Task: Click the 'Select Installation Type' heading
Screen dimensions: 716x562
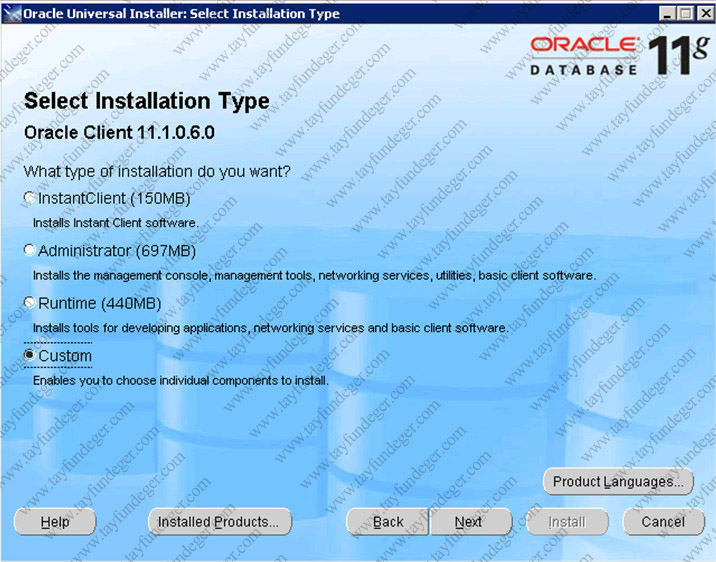Action: click(147, 101)
